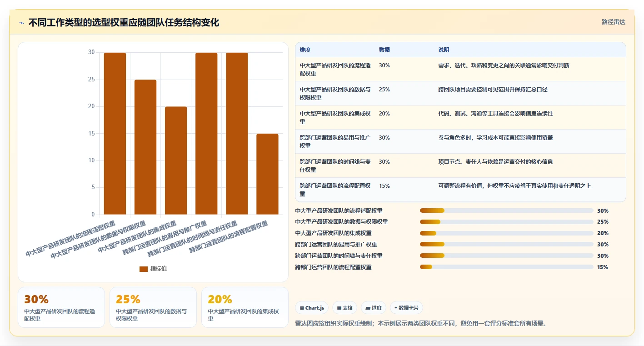The image size is (644, 346).
Task: Toggle the 指标值 legend swatch in chart
Action: (x=144, y=269)
